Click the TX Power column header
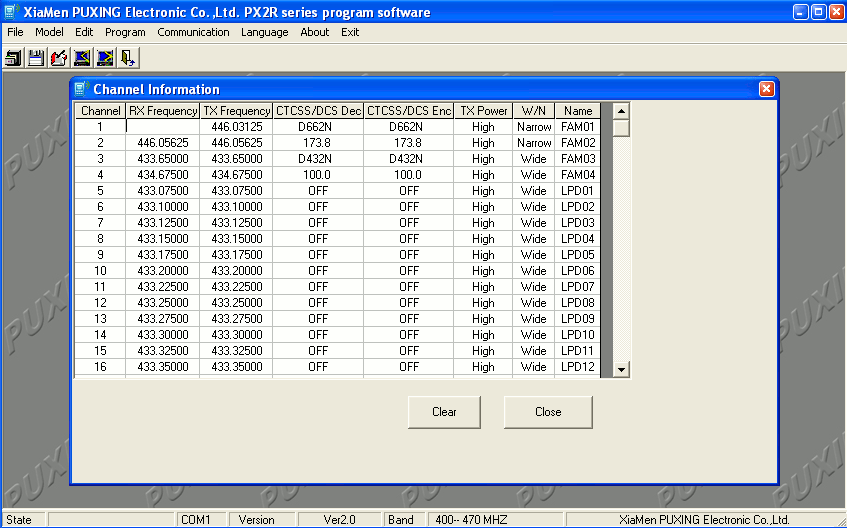The width and height of the screenshot is (847, 528). (x=483, y=111)
